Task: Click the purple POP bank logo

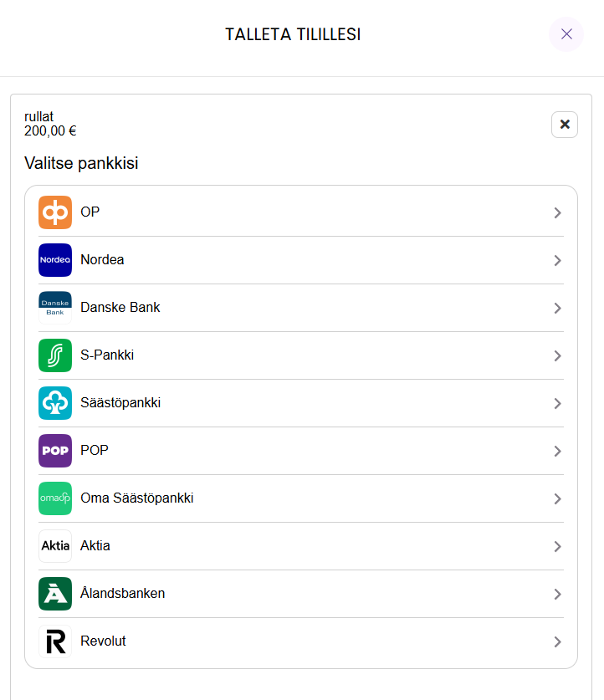Action: coord(54,451)
